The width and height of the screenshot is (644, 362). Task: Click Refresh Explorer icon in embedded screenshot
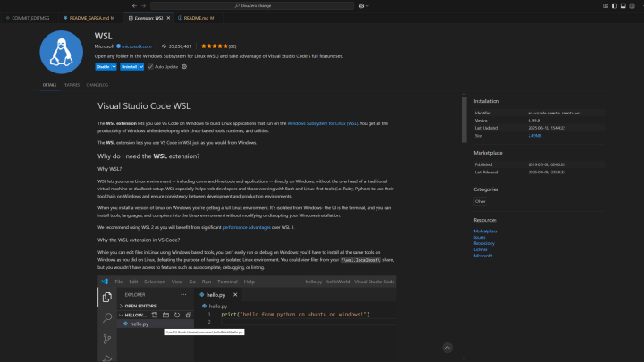point(177,316)
